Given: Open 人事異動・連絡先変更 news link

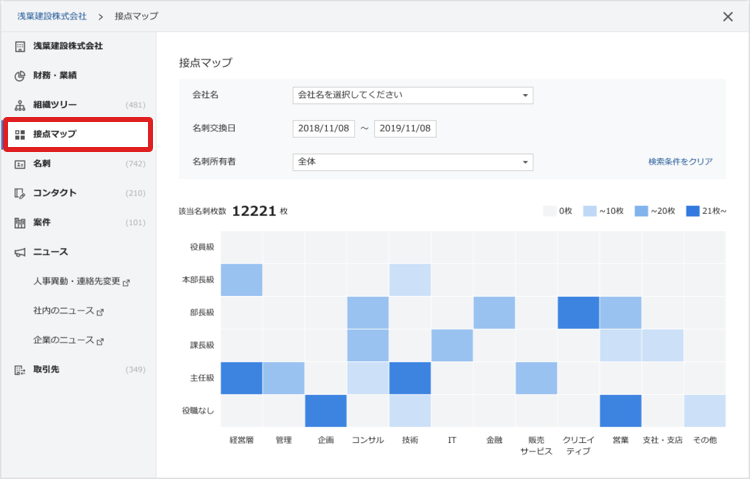Looking at the screenshot, I should pyautogui.click(x=77, y=281).
